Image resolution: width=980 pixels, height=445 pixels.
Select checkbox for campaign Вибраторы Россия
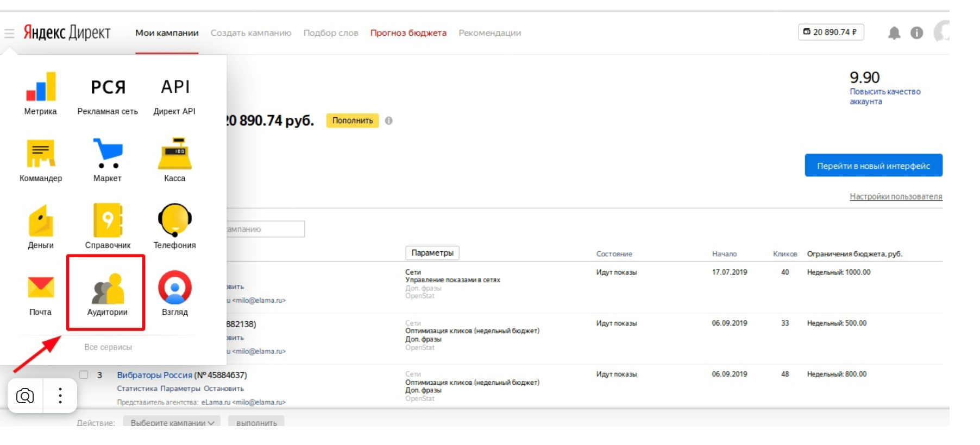pyautogui.click(x=83, y=374)
